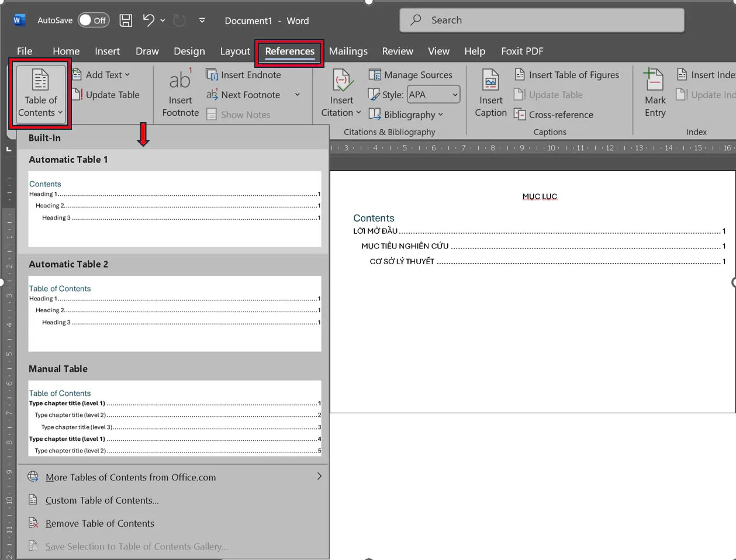Click the Undo arrow icon

[x=148, y=20]
